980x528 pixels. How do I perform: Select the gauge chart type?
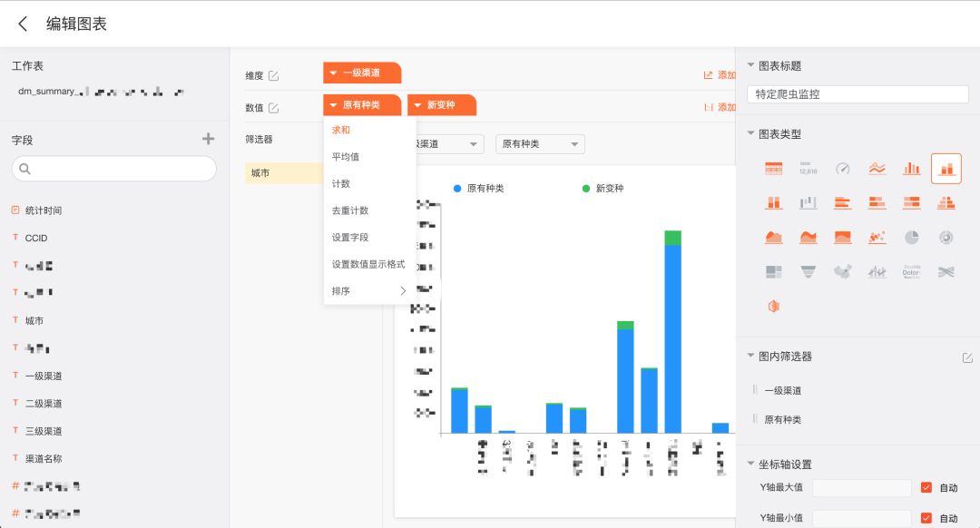(x=842, y=168)
